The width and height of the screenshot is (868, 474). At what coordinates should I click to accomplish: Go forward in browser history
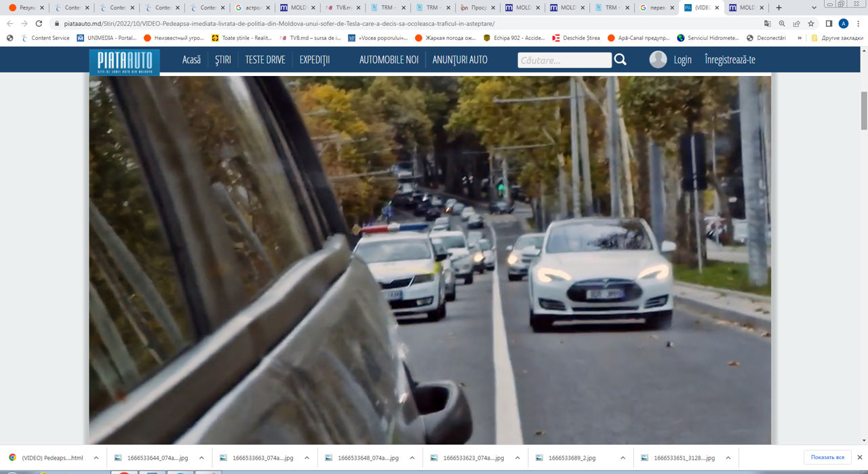coord(24,23)
